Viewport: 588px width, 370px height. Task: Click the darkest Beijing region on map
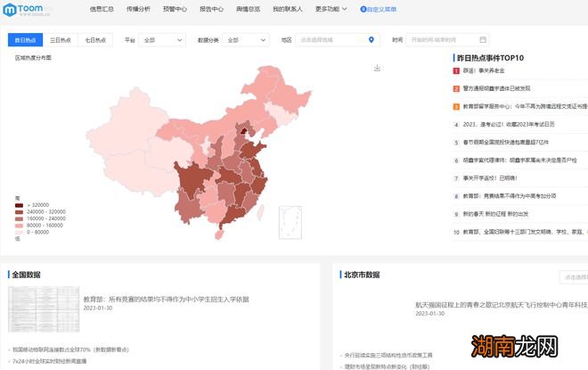[244, 131]
